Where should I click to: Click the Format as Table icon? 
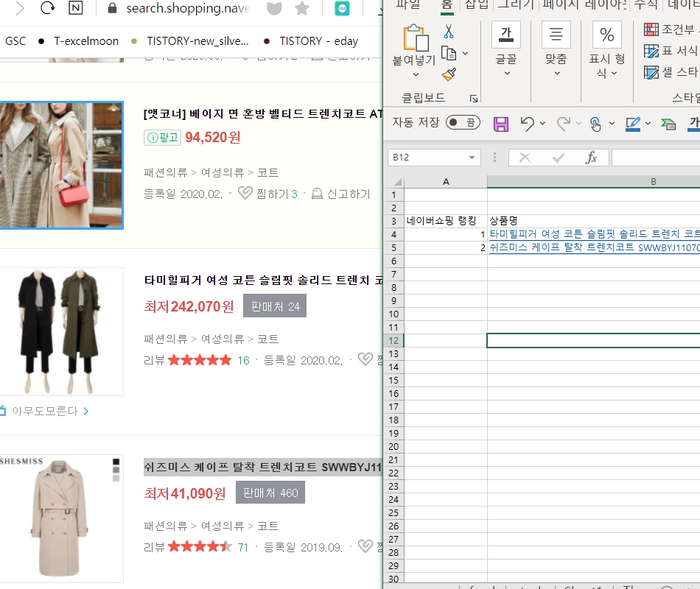651,51
